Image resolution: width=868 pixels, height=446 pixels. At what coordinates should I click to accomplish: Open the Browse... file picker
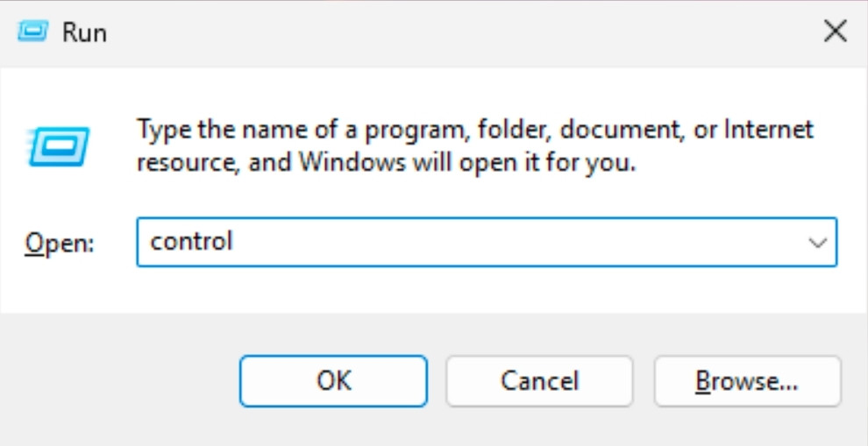[x=747, y=381]
